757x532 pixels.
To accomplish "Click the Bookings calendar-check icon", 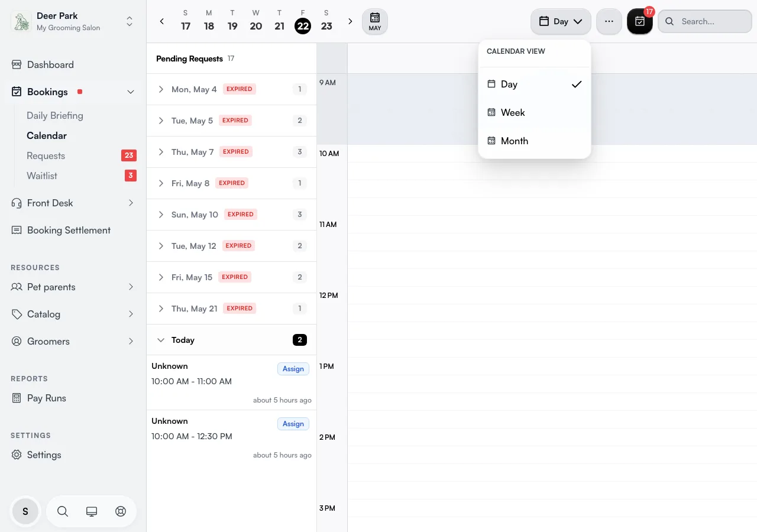I will 17,92.
